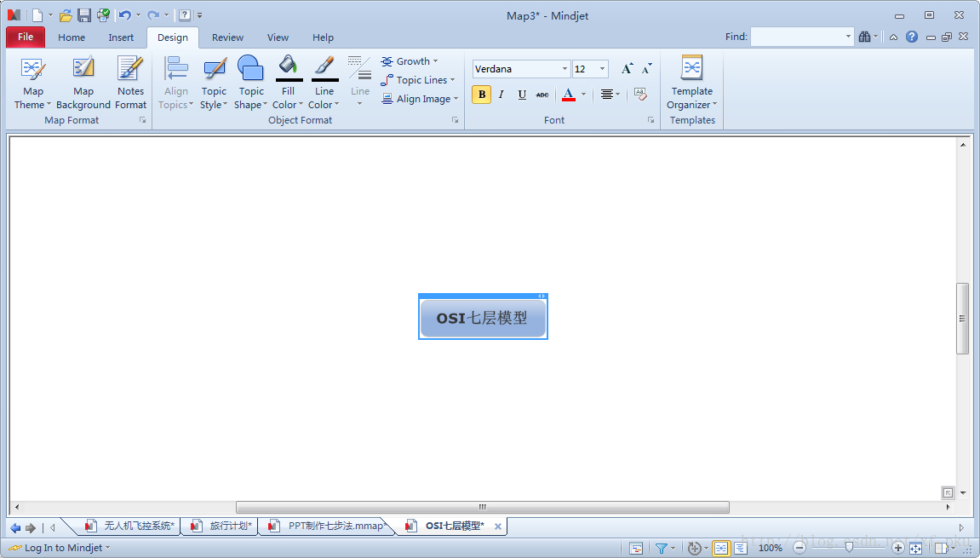Switch to the View ribbon tab
The image size is (980, 558).
278,37
